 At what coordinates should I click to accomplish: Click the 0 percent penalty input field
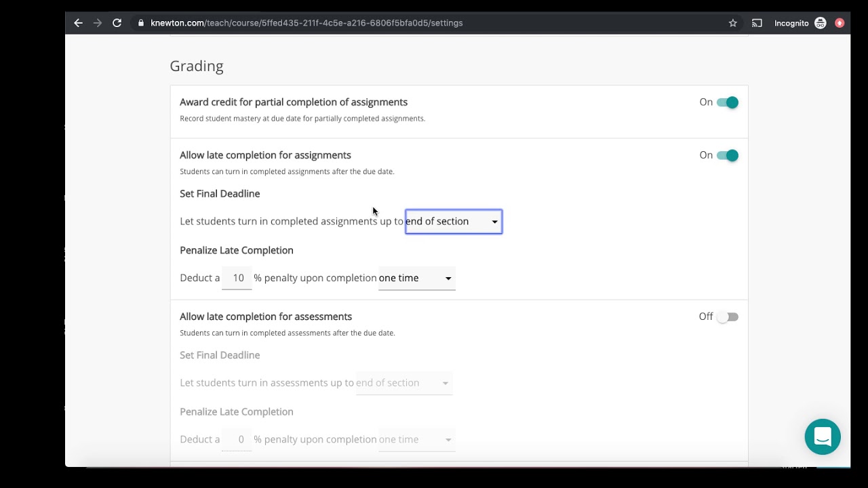(237, 439)
